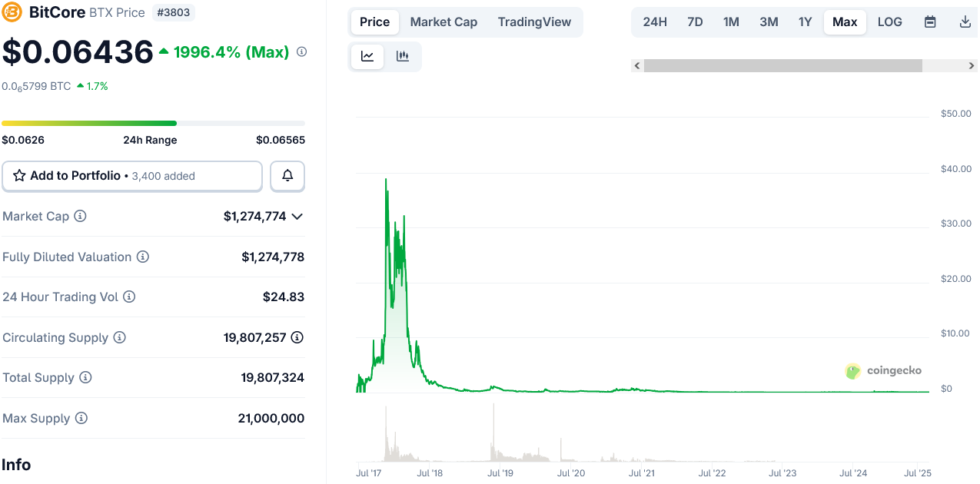Click the price alert bell icon
This screenshot has height=484, width=980.
[287, 176]
